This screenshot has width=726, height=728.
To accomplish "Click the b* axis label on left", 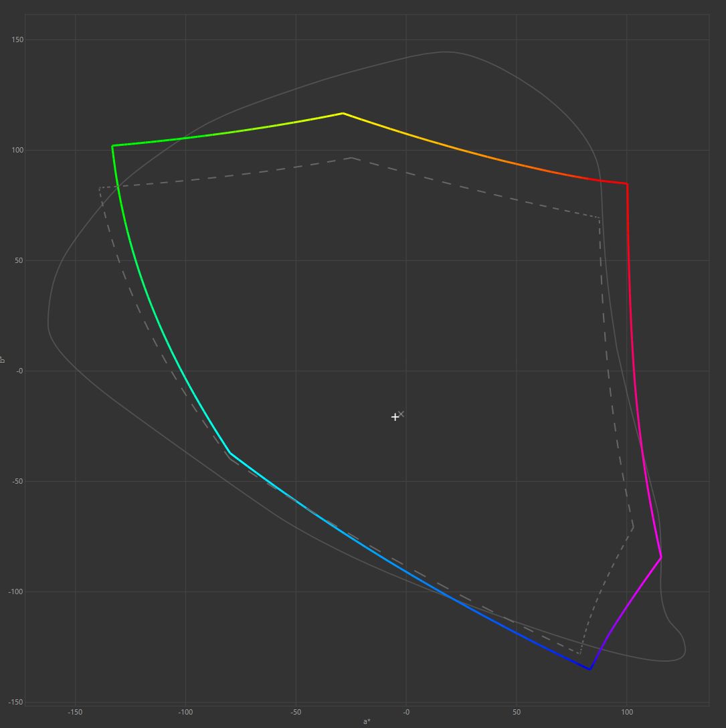I will [x=3, y=359].
